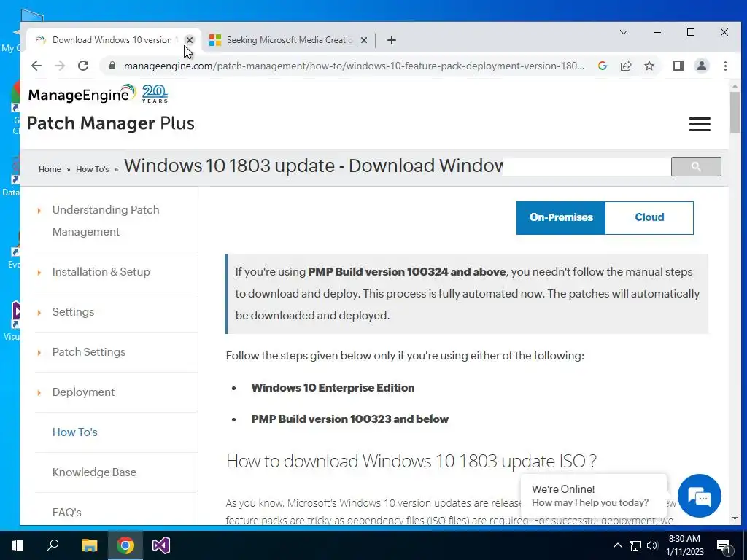
Task: Click the padlock site info icon
Action: 112,66
